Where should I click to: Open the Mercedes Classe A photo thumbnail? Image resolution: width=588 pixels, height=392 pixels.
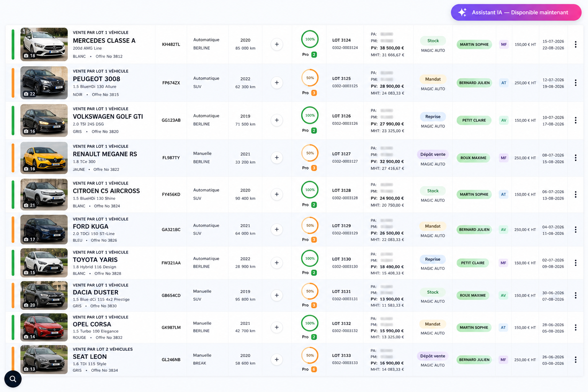[44, 44]
